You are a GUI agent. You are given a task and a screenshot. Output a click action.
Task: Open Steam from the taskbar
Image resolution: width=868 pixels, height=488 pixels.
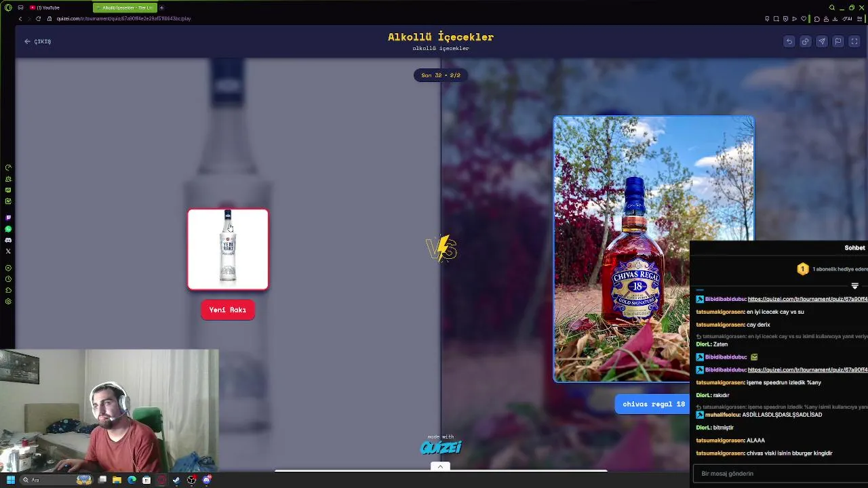(176, 480)
